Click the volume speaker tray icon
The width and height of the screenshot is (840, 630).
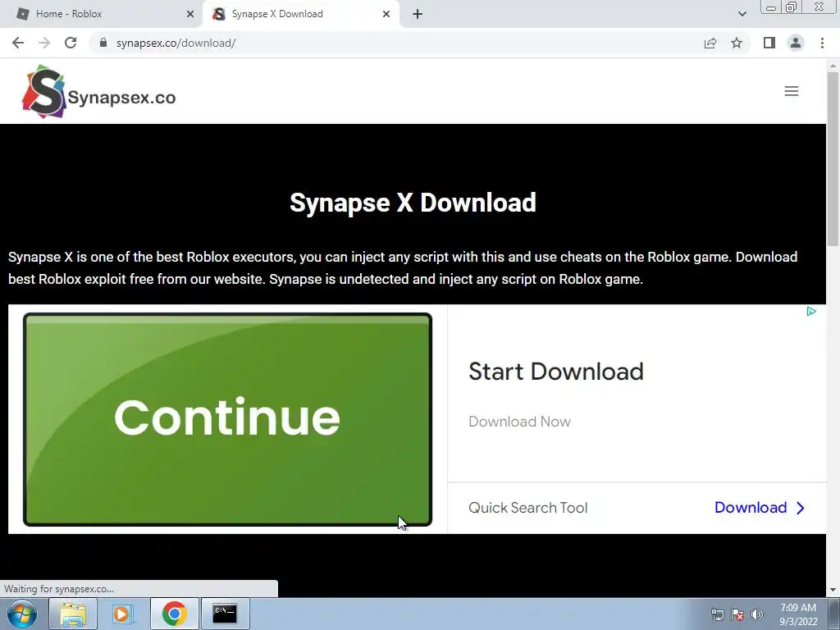tap(757, 614)
